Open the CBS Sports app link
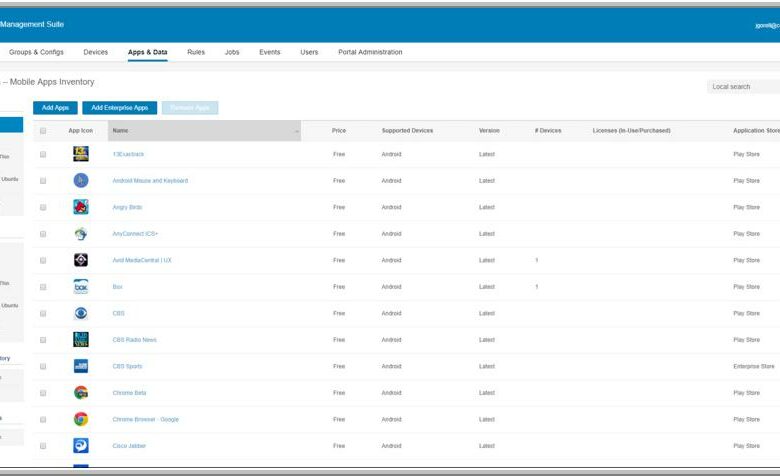This screenshot has width=780, height=476. tap(127, 366)
